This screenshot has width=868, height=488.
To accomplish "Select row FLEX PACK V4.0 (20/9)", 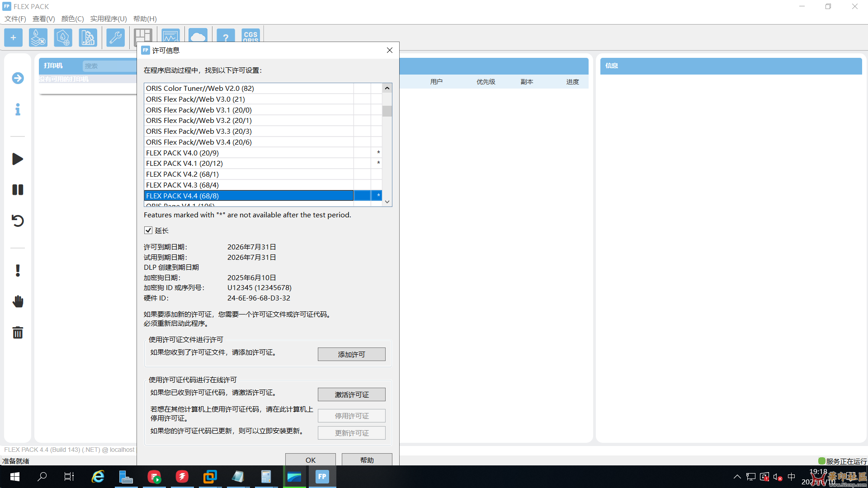I will [263, 153].
